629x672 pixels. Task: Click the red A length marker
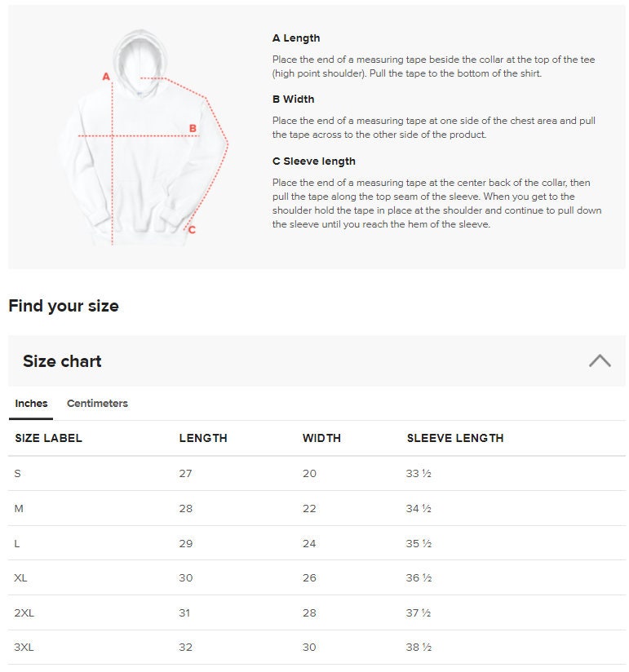point(106,77)
